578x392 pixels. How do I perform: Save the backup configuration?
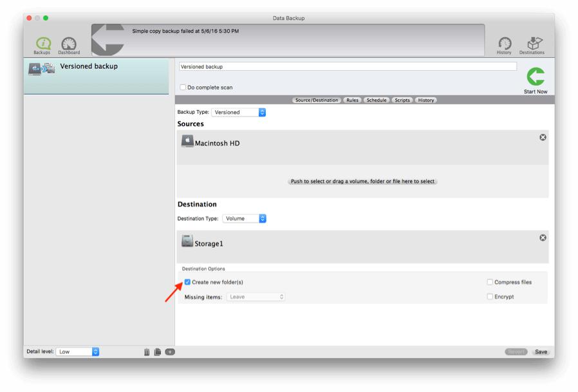coord(541,351)
